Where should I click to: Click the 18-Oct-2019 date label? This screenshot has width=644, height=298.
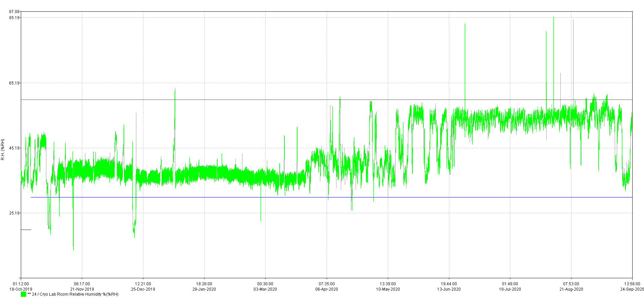(21, 289)
